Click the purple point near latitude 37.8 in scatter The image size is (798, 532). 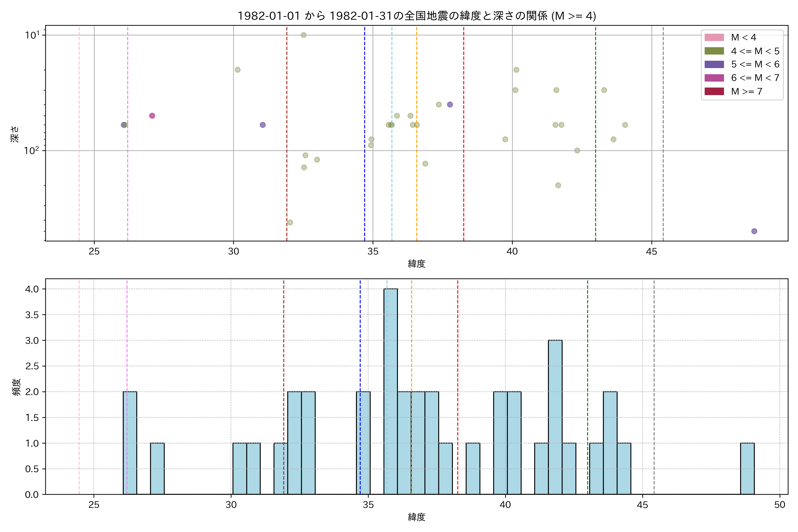[450, 104]
